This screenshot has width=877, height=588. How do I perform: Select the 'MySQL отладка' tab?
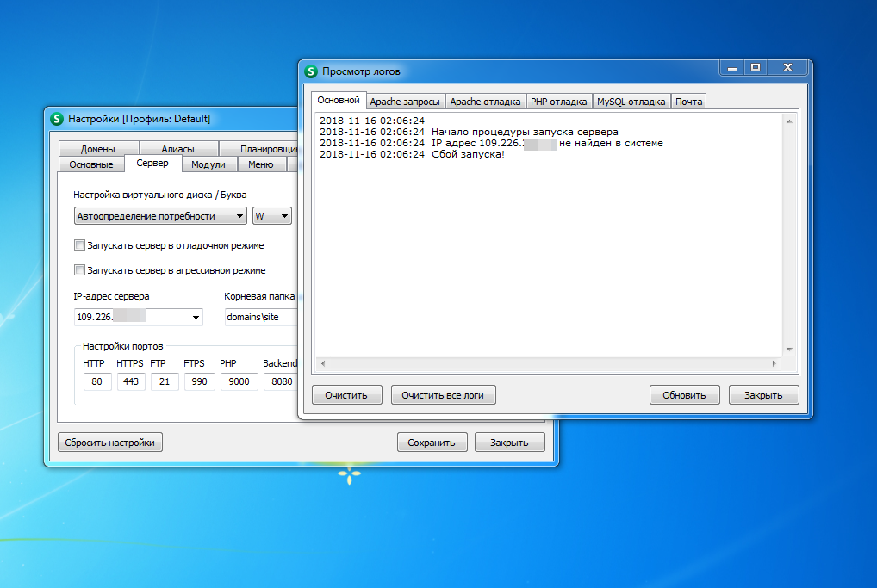point(631,102)
